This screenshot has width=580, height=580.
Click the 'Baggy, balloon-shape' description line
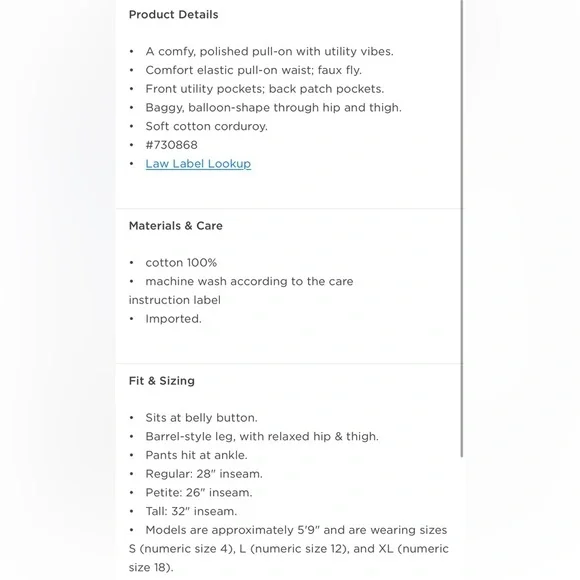tap(273, 108)
